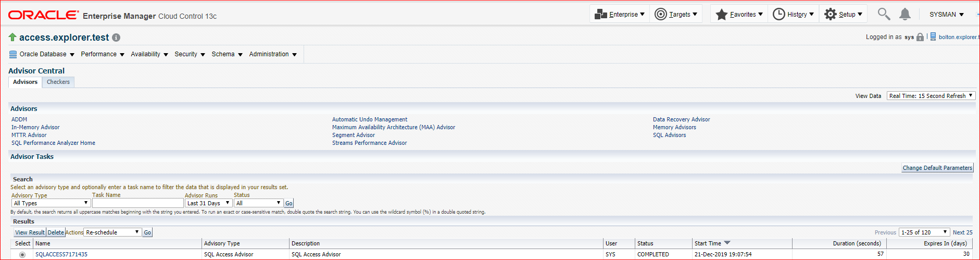Sort by the Status column header
The height and width of the screenshot is (260, 980).
click(x=645, y=243)
